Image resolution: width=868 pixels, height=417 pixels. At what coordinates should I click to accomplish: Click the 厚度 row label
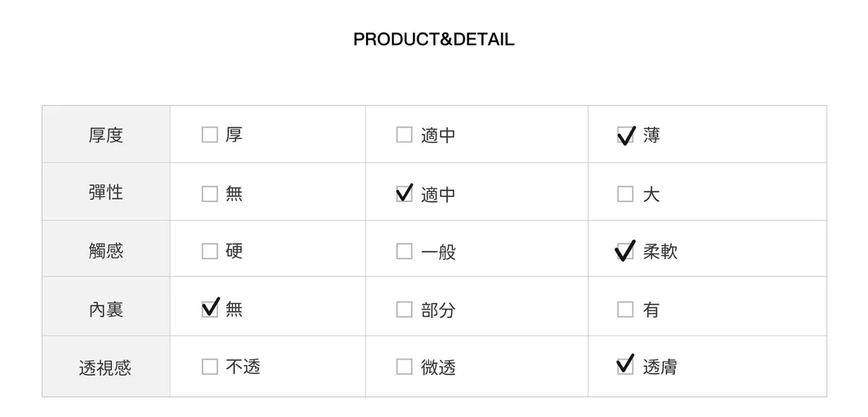tap(106, 135)
